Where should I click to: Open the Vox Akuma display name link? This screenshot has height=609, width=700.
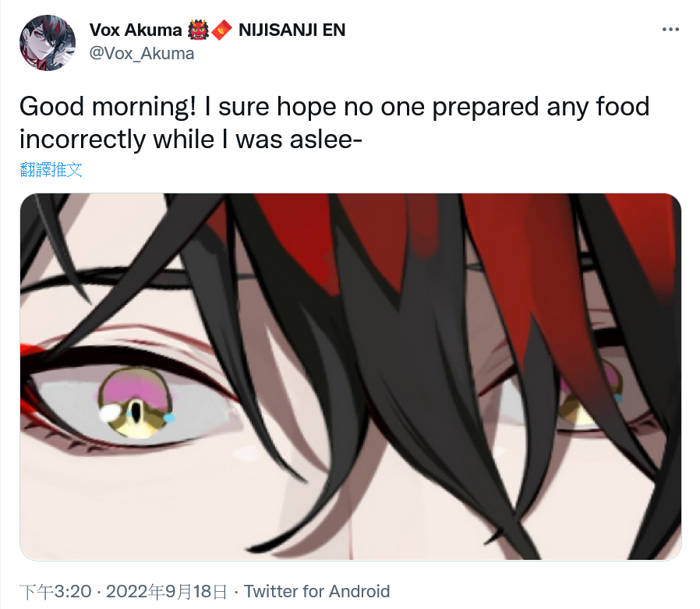point(136,30)
